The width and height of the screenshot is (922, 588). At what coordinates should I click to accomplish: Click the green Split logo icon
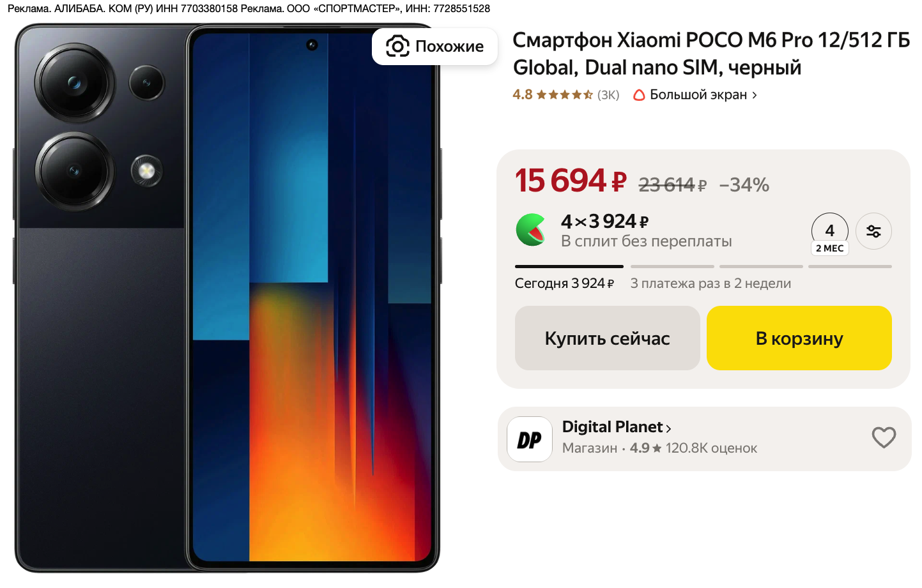[531, 230]
